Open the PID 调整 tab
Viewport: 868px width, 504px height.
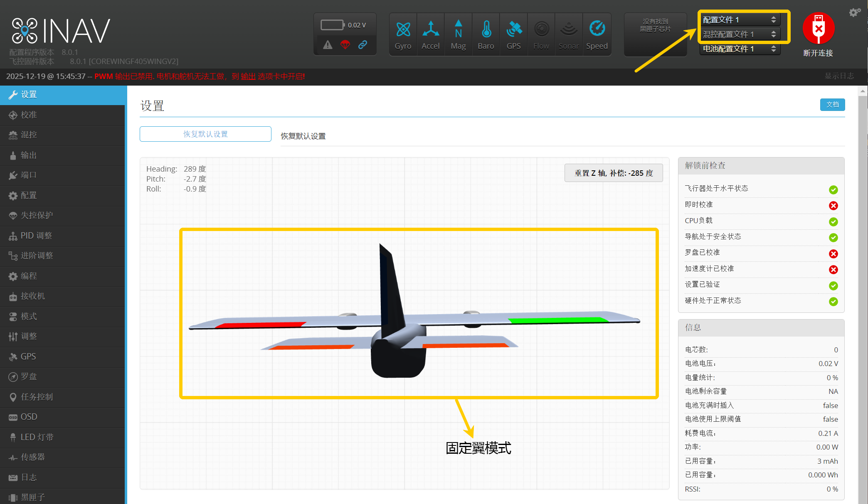click(36, 236)
